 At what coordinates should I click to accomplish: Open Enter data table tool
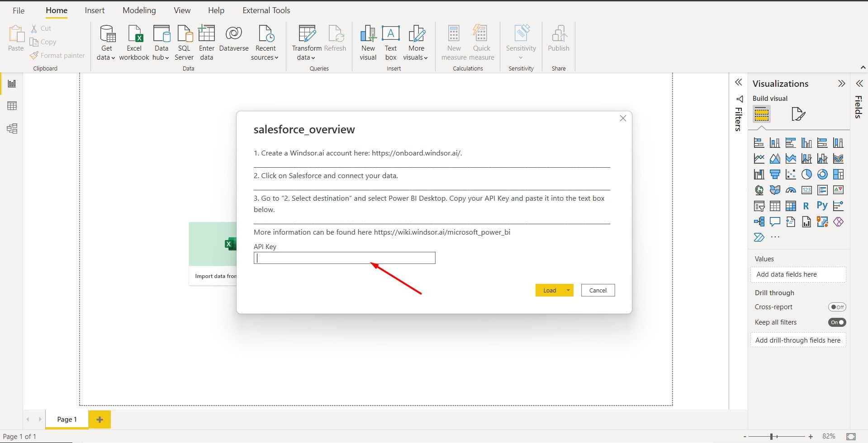coord(207,43)
